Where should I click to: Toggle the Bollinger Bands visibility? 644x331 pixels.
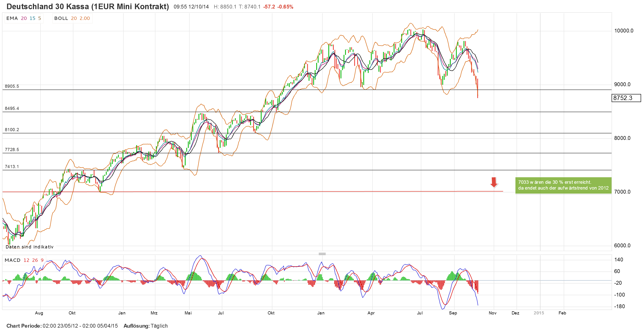coord(61,18)
